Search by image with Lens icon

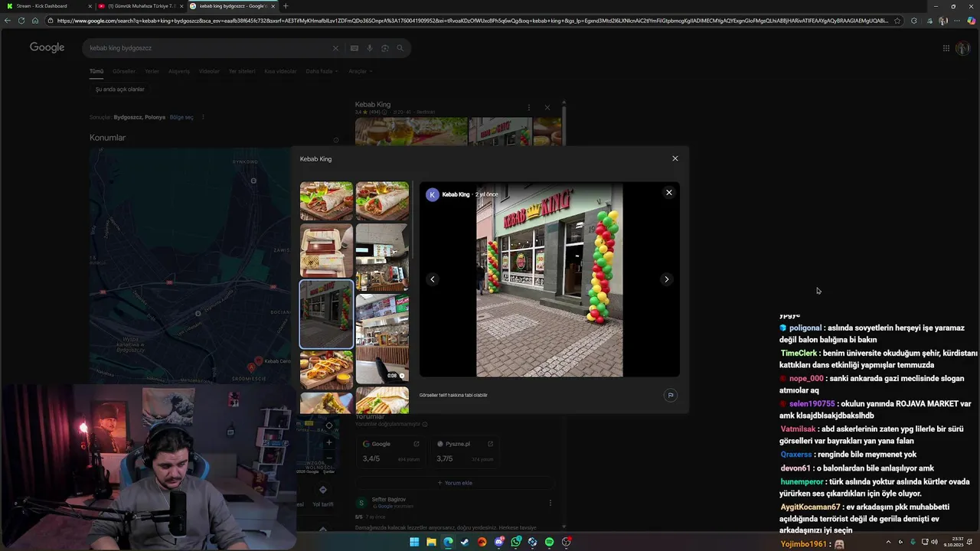click(385, 48)
